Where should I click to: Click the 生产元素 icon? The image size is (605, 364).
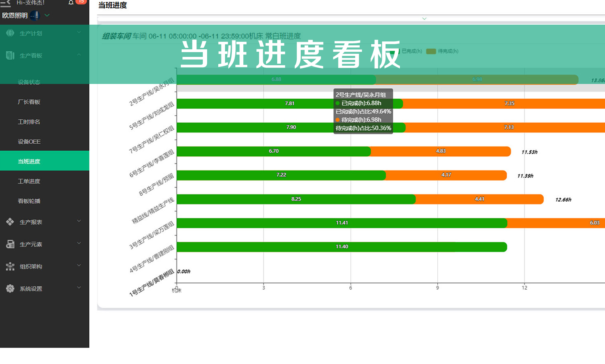tap(10, 244)
